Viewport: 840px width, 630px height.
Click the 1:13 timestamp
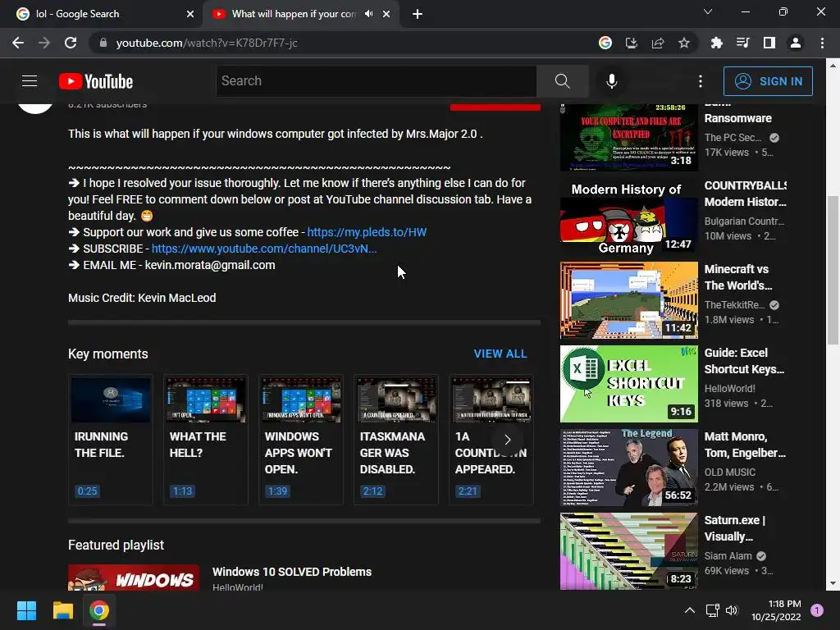pyautogui.click(x=182, y=491)
